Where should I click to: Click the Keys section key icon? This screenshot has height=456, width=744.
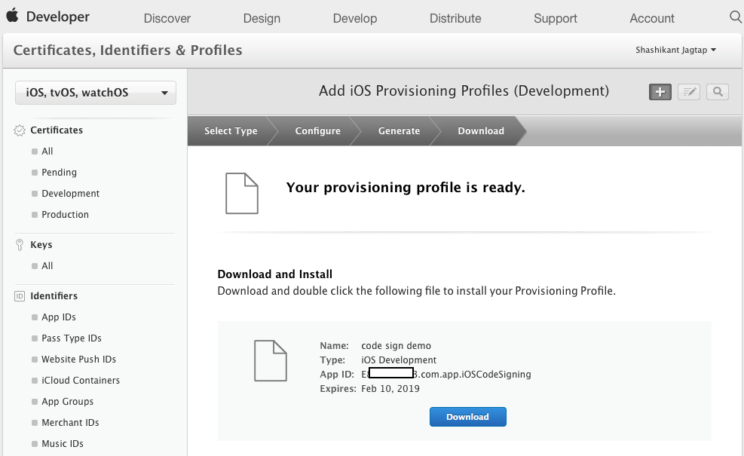(20, 245)
